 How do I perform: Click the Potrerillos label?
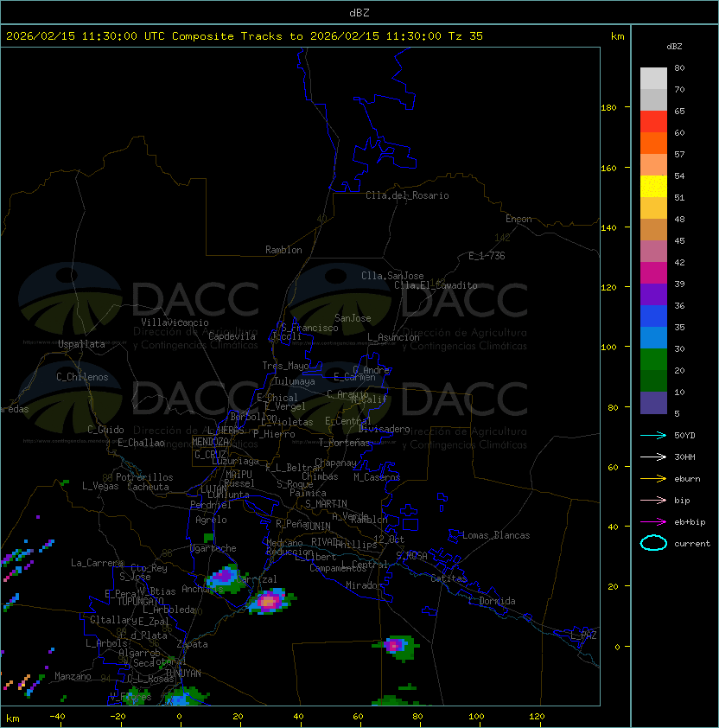click(x=144, y=477)
